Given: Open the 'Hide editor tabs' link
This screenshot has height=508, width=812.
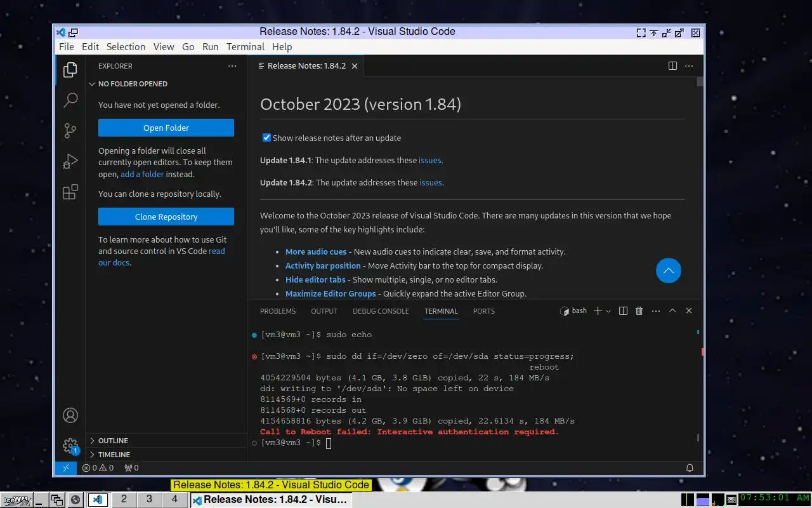Looking at the screenshot, I should 315,280.
